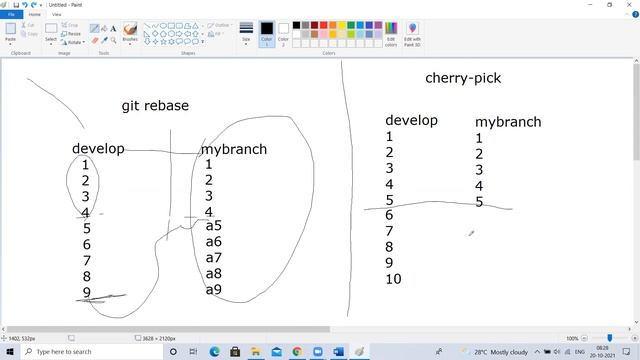Viewport: 640px width, 360px height.
Task: Click the 'git rebase' heading text
Action: 155,106
